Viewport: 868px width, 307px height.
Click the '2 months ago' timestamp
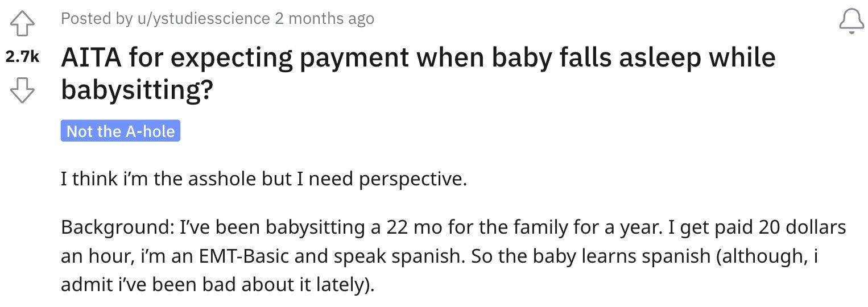click(x=325, y=19)
